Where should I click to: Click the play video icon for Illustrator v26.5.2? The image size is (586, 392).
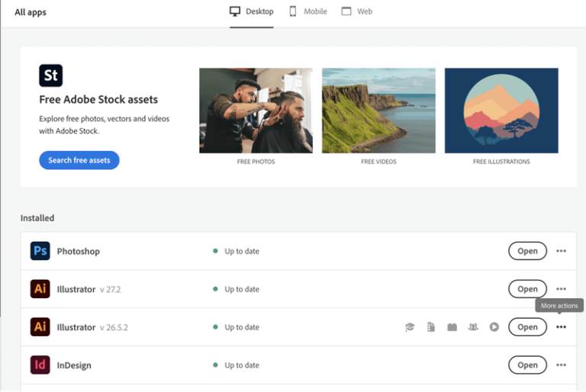494,327
